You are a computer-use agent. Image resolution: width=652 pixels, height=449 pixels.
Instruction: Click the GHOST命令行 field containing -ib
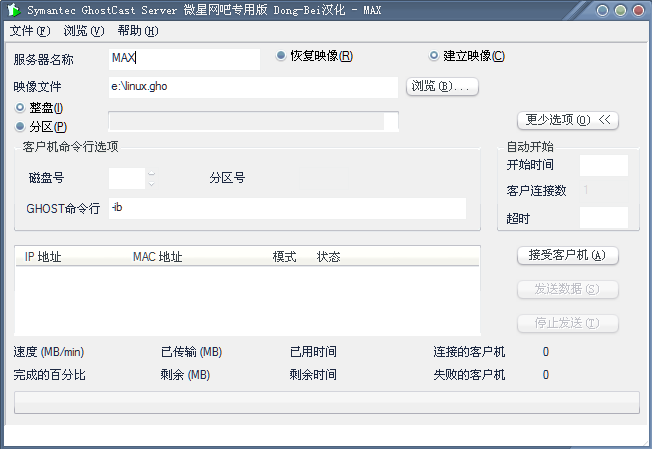pos(287,208)
